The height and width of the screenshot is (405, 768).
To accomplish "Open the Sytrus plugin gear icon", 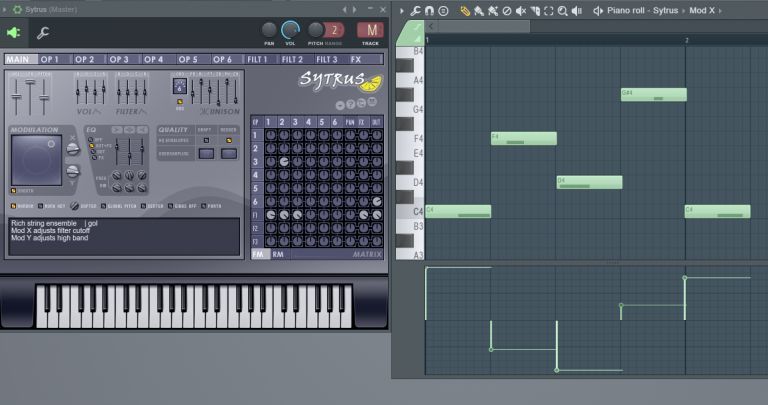I will point(17,9).
